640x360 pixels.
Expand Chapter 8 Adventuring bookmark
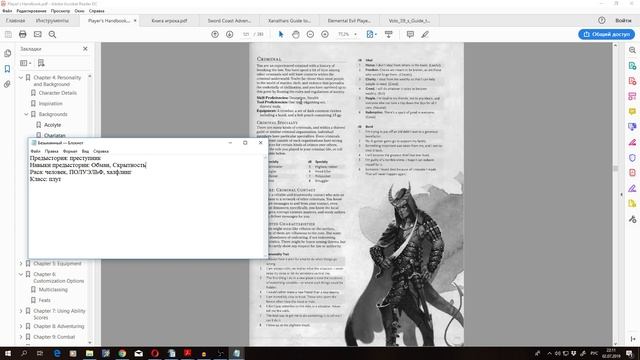point(21,327)
